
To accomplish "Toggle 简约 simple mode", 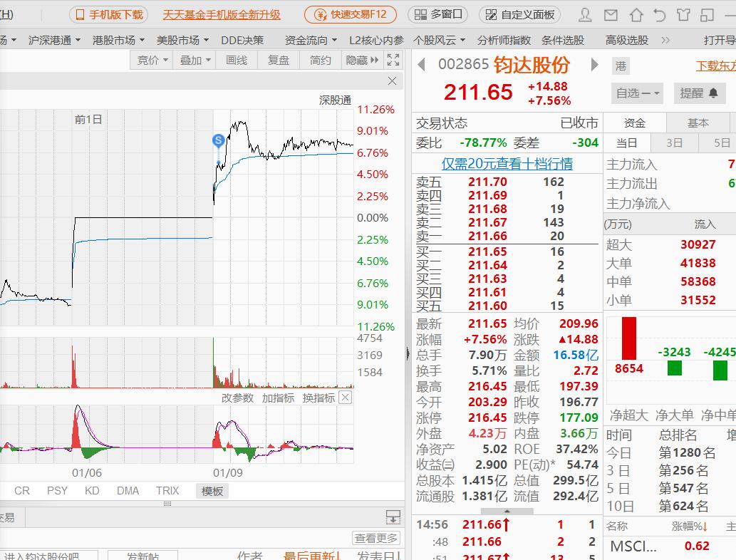I will point(320,60).
